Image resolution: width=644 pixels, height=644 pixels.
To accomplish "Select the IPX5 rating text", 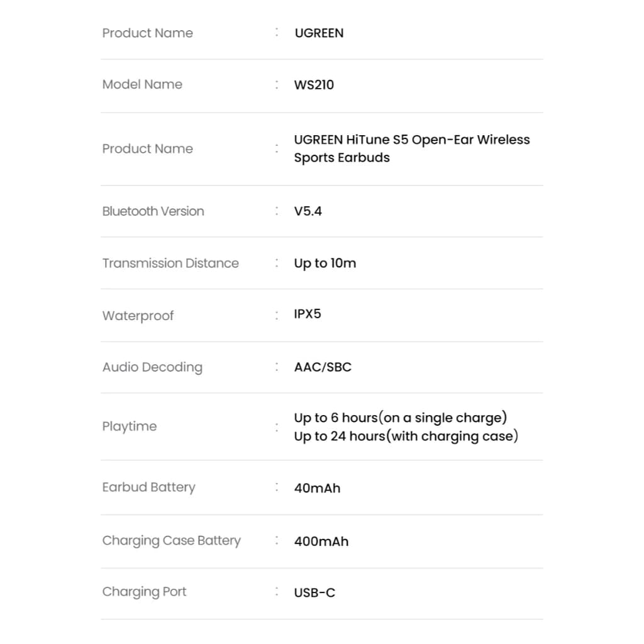I will pyautogui.click(x=307, y=314).
